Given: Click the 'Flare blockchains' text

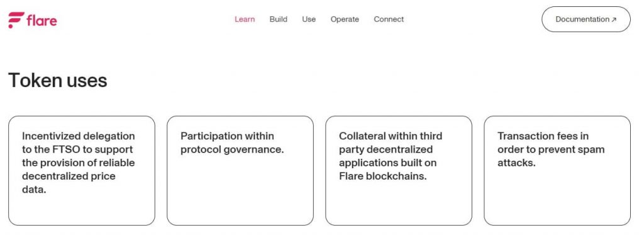Looking at the screenshot, I should [x=383, y=176].
